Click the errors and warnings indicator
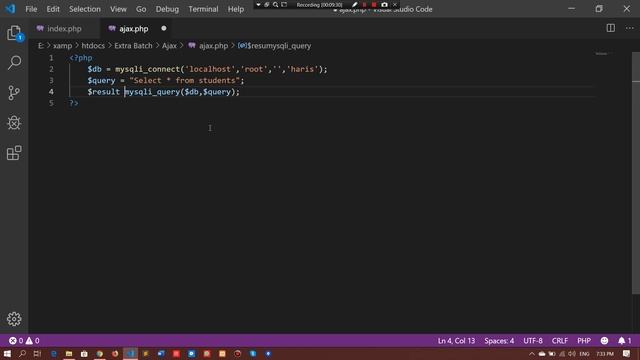 (24, 340)
